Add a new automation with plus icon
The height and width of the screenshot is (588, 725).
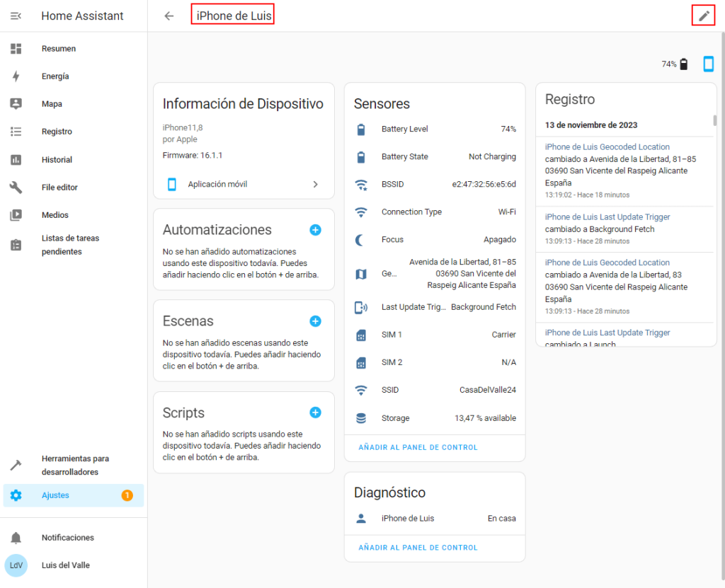point(315,230)
